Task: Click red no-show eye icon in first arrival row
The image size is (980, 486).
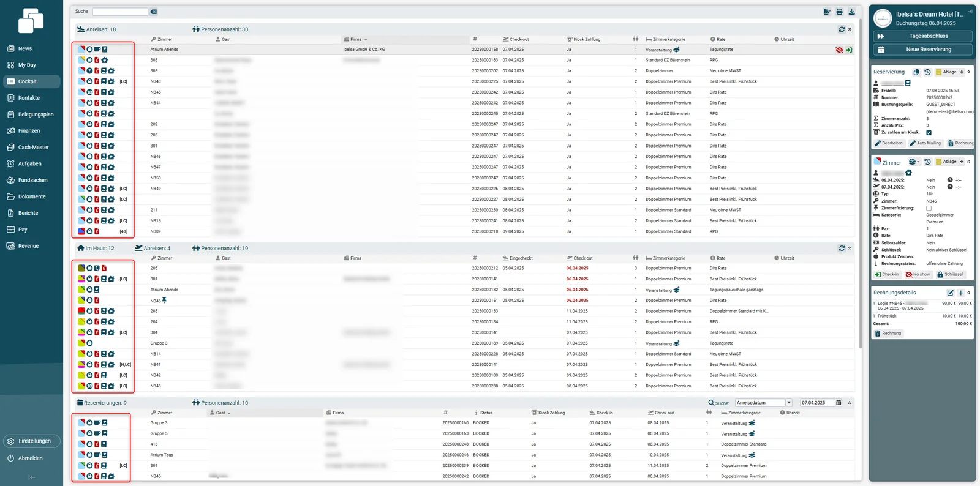Action: (x=839, y=50)
